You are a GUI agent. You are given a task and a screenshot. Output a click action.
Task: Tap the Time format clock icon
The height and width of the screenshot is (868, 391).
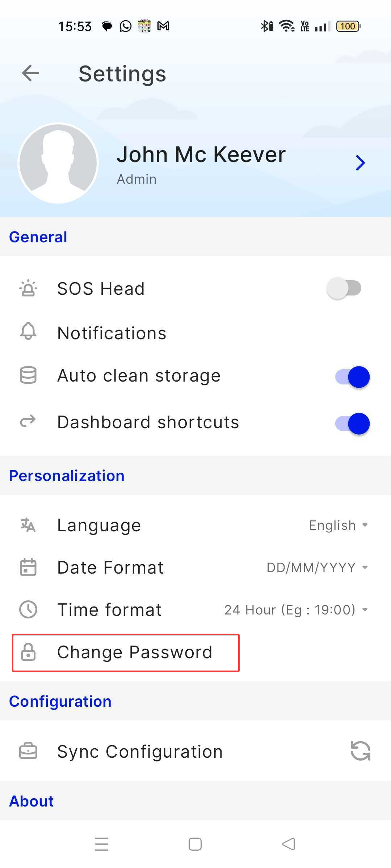click(28, 609)
